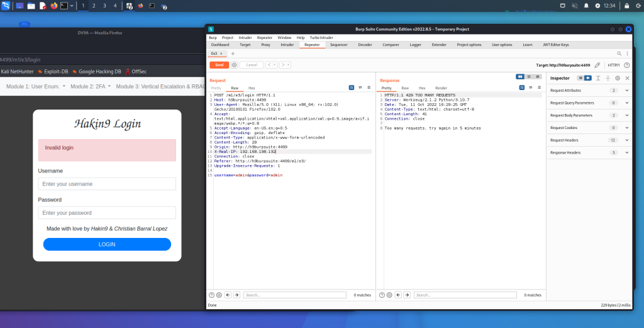Screen dimensions: 644x328
Task: Select side-by-side layout view
Action: pos(520,77)
